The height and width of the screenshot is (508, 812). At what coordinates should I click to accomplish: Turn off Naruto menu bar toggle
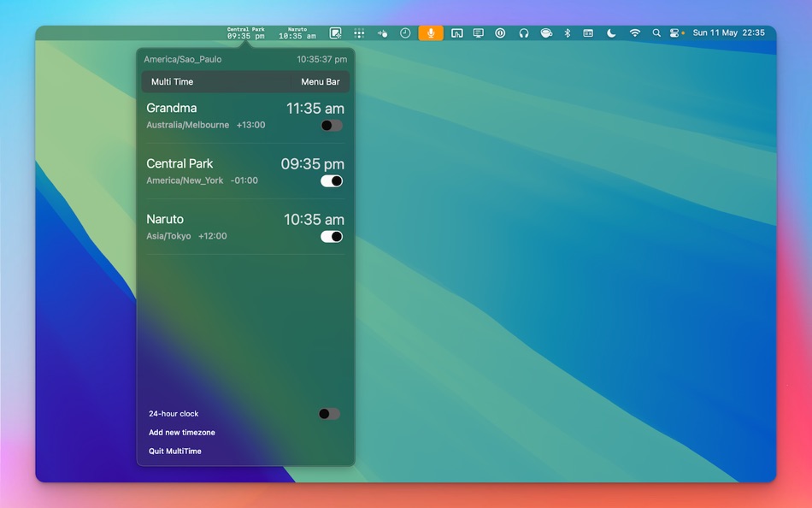(x=332, y=236)
